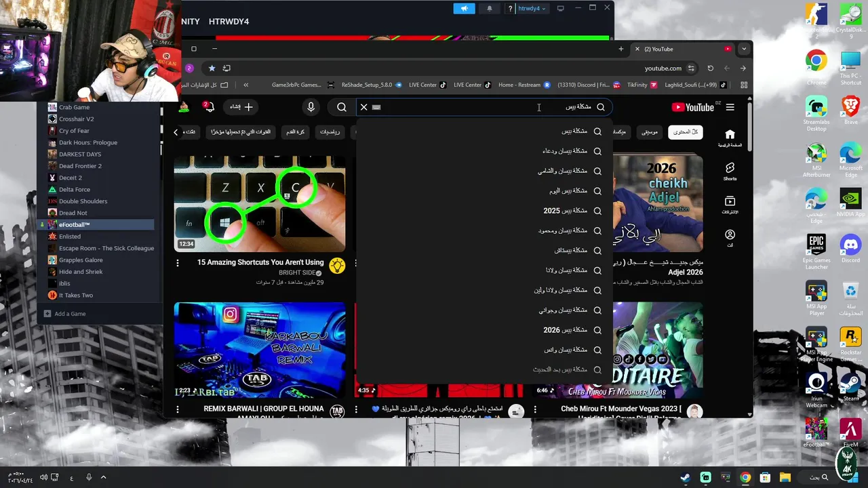Image resolution: width=868 pixels, height=488 pixels.
Task: Open the Shorts sidebar item
Action: 730,171
